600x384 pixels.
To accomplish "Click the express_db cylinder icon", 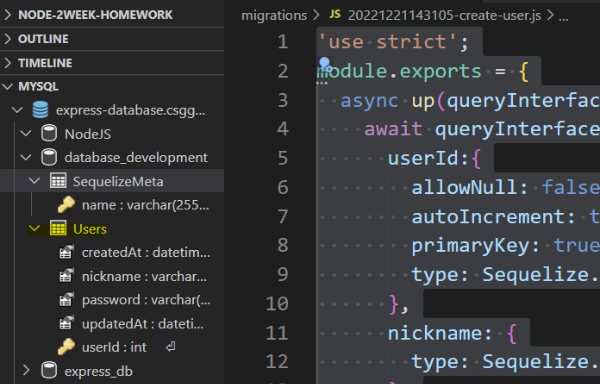I will click(x=49, y=371).
